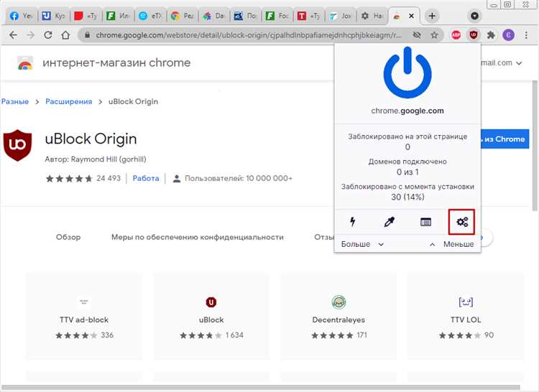Switch to the Facebook tab
This screenshot has height=392, width=539.
click(x=20, y=16)
